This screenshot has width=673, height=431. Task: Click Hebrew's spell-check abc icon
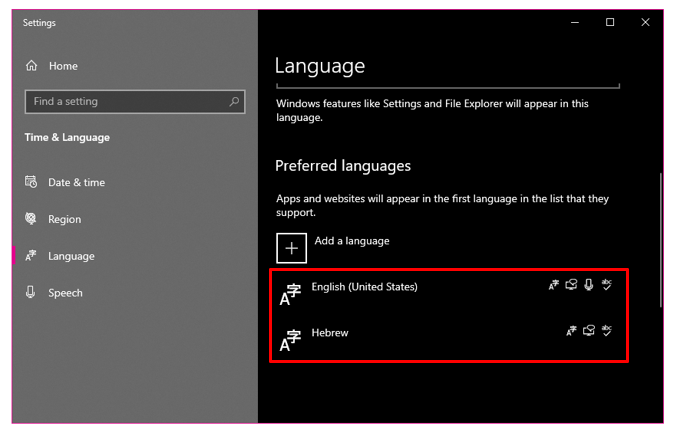(x=607, y=331)
